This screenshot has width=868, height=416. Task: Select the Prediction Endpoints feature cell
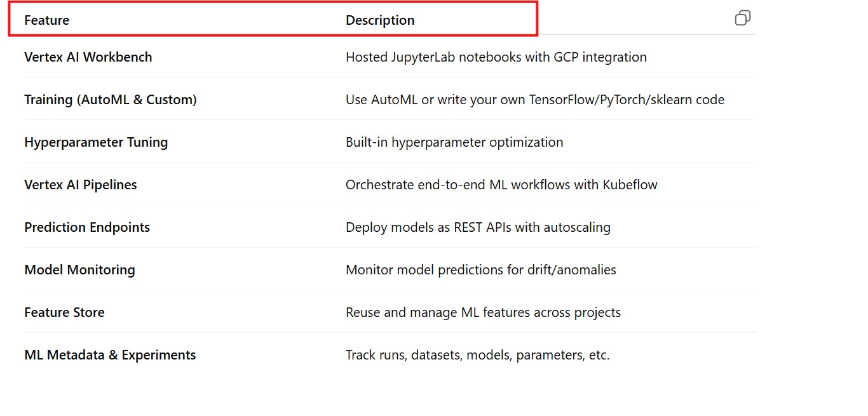click(87, 227)
